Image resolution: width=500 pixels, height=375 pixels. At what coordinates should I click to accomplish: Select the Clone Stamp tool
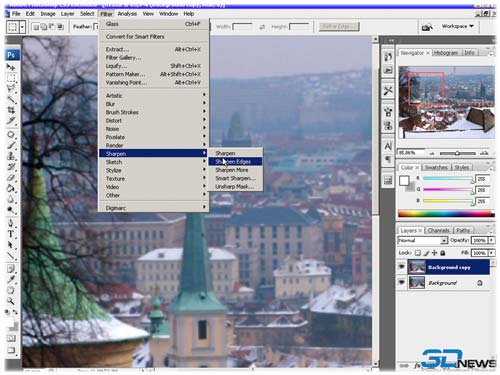[11, 156]
